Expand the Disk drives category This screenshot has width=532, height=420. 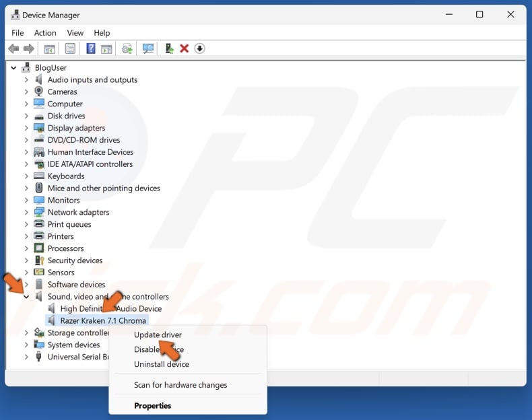(x=26, y=116)
